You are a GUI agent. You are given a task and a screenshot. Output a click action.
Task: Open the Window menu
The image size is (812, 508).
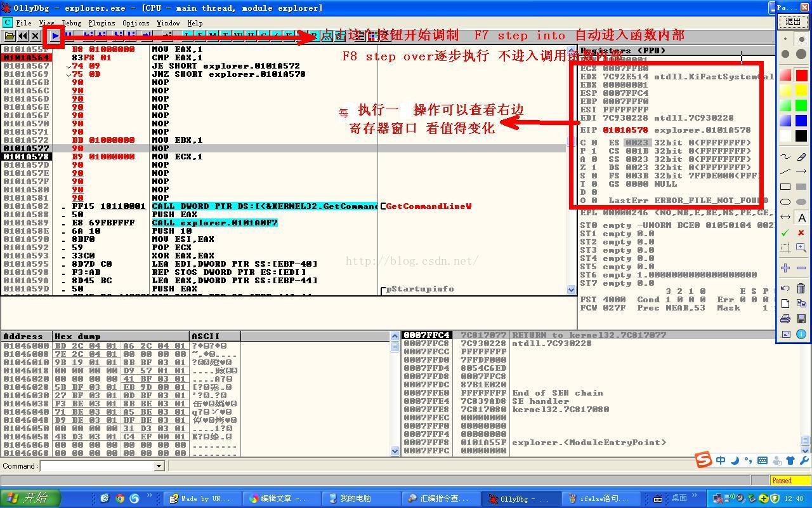[x=168, y=23]
